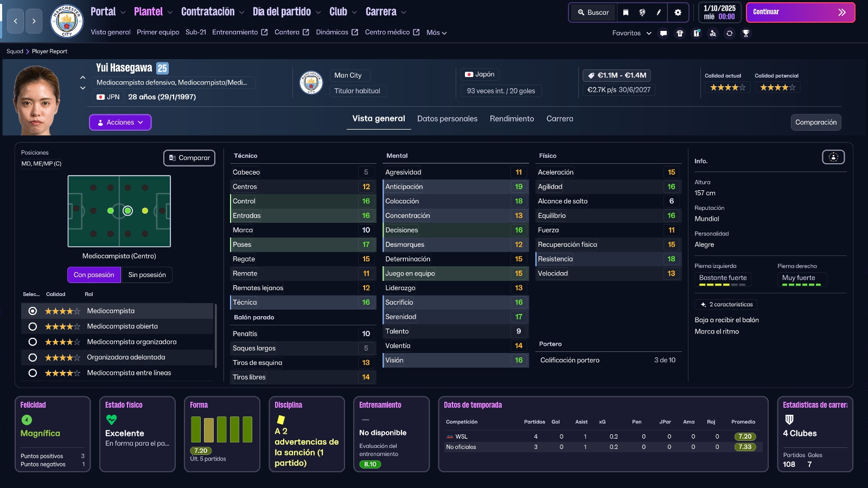
Task: Open settings with the gear icon
Action: tap(678, 12)
